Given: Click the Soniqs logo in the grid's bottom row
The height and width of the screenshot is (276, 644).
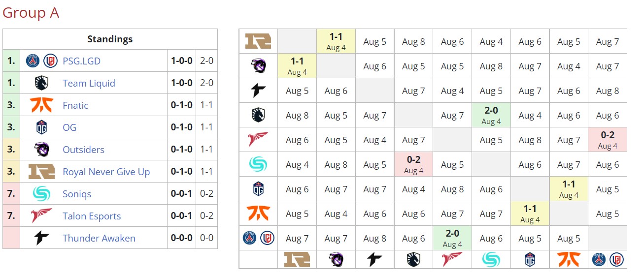Looking at the screenshot, I should 491,259.
